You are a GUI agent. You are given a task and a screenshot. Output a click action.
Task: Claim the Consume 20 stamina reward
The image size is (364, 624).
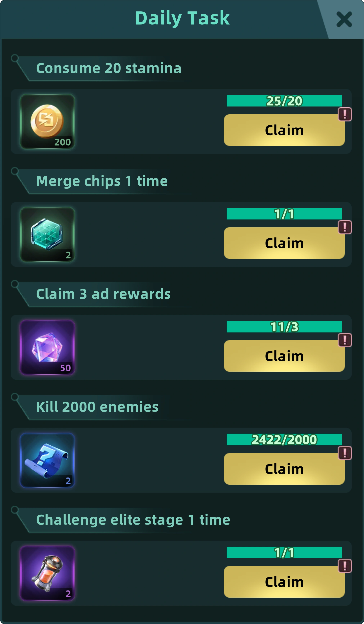pos(284,130)
